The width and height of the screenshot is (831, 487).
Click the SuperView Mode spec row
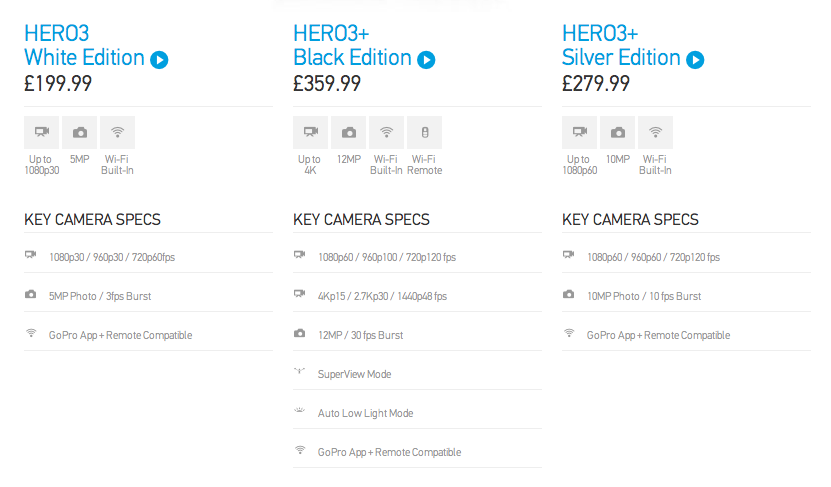(354, 374)
